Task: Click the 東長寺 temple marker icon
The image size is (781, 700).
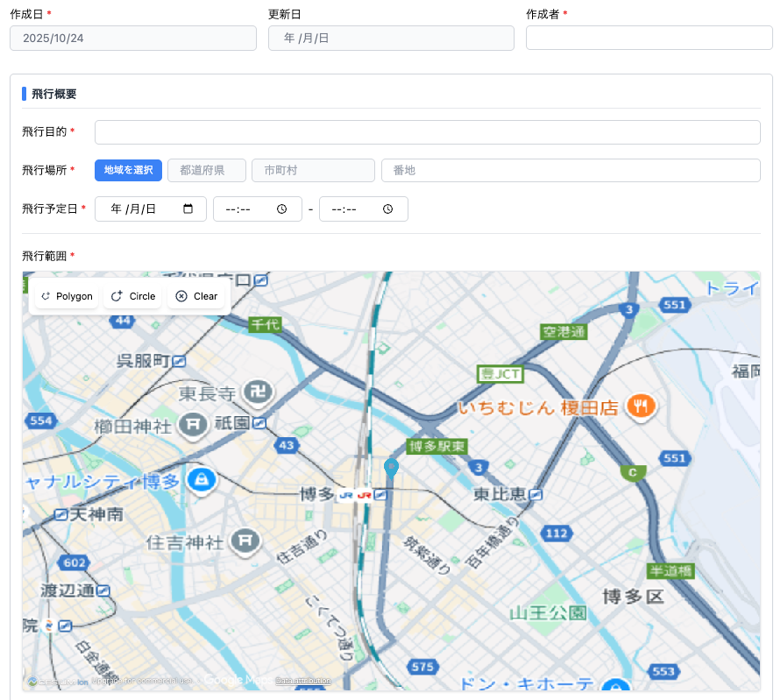Action: point(260,392)
